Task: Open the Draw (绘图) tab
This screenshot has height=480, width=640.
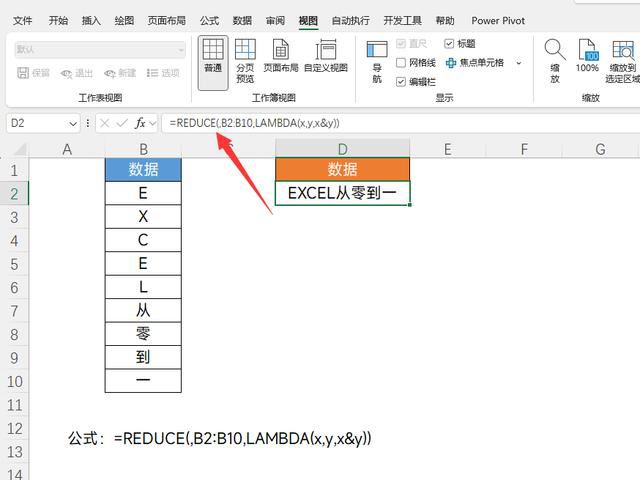Action: pos(124,20)
